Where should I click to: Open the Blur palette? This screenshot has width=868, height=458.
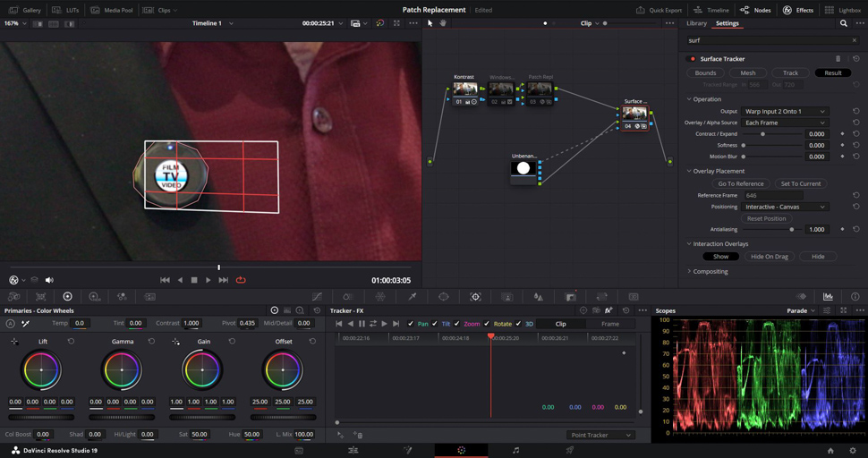[x=538, y=296]
